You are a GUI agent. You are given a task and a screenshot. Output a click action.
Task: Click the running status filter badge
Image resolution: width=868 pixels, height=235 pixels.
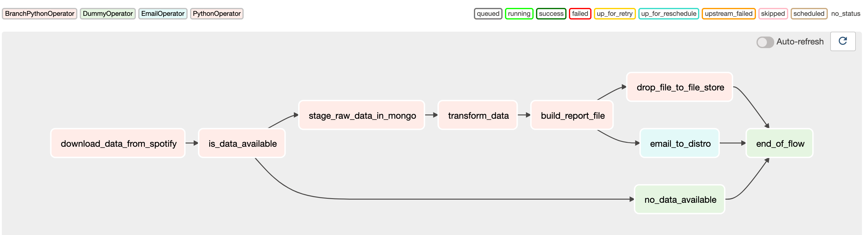519,13
